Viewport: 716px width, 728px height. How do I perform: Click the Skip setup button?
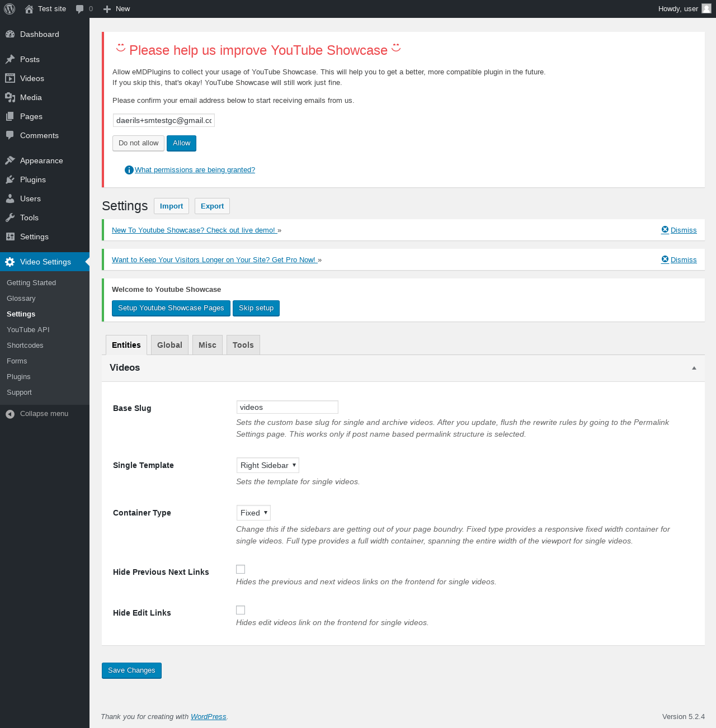256,308
